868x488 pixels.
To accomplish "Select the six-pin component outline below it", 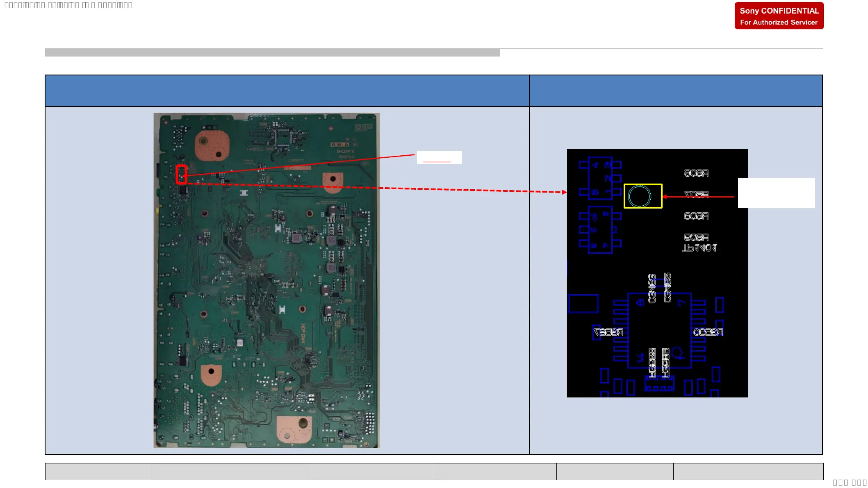I will point(600,230).
